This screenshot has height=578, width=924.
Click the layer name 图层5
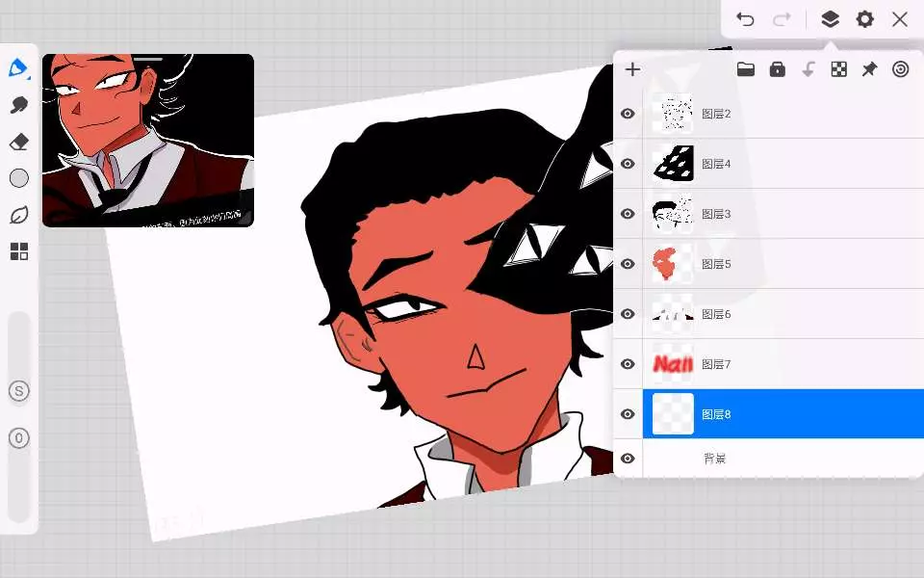[x=716, y=264]
